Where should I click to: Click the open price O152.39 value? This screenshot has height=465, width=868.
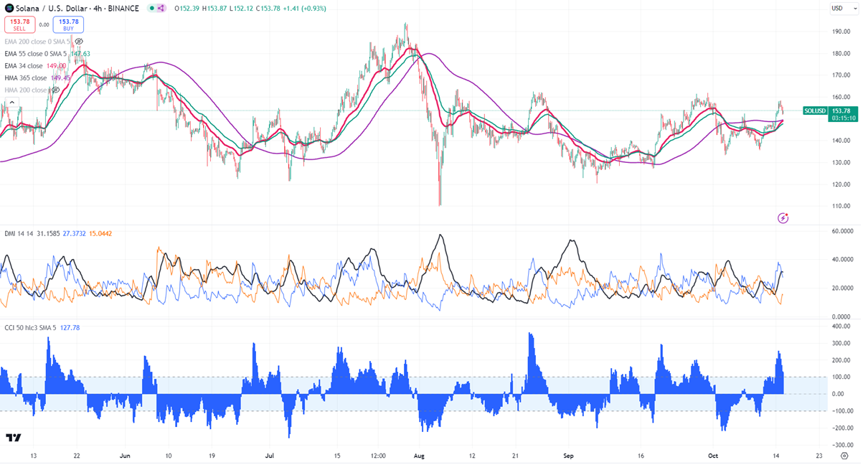pos(186,9)
